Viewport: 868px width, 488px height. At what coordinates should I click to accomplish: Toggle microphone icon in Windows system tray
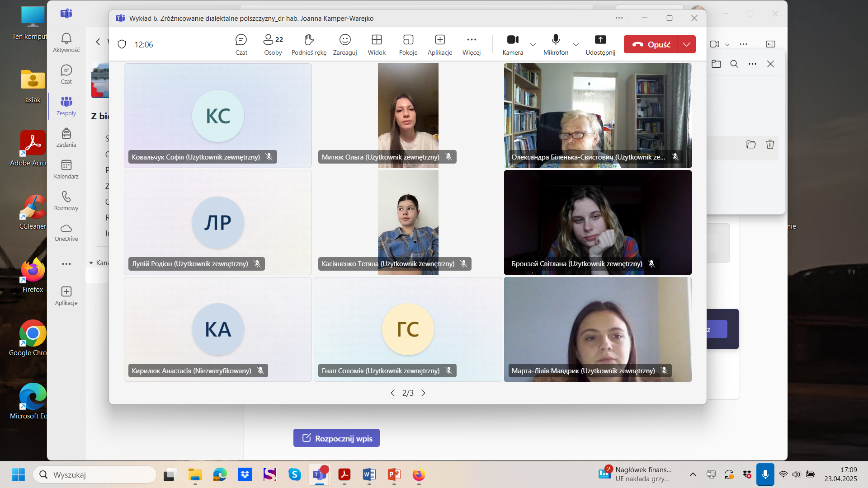(x=765, y=474)
